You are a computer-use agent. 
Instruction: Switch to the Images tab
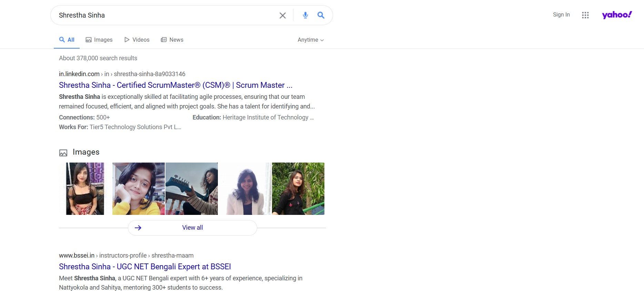tap(99, 40)
